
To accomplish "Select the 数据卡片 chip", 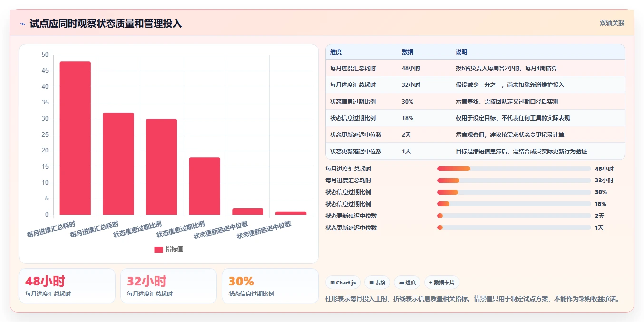I will pyautogui.click(x=442, y=283).
